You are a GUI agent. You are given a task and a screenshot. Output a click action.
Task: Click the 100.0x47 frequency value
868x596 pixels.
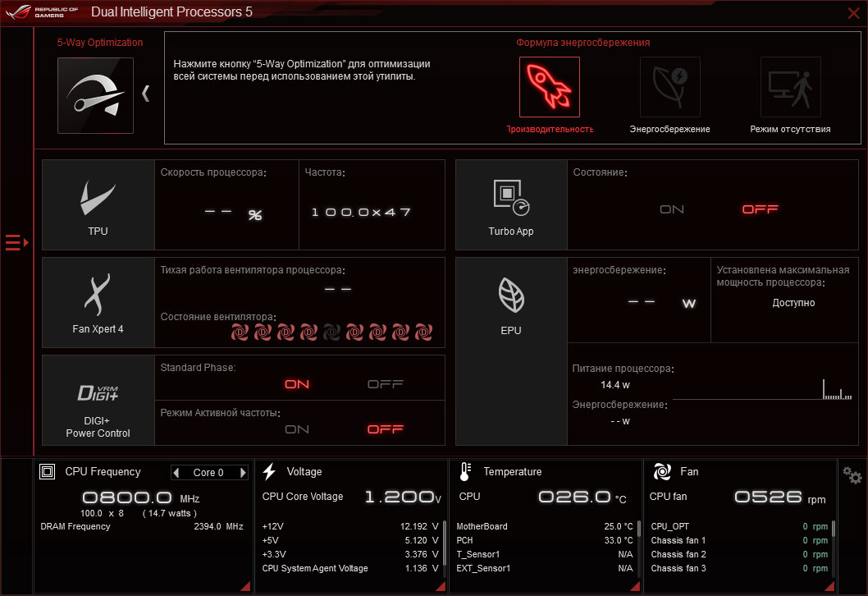pyautogui.click(x=361, y=212)
